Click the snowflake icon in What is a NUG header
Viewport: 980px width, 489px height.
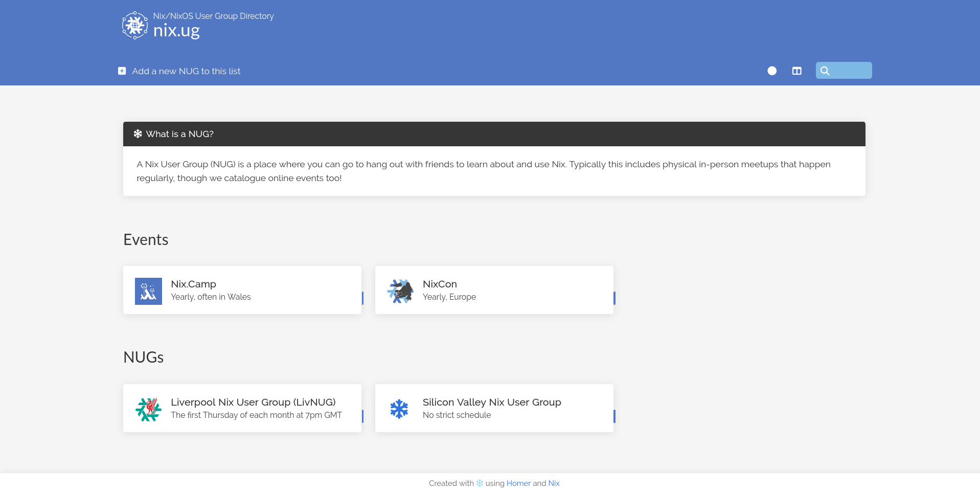(138, 134)
